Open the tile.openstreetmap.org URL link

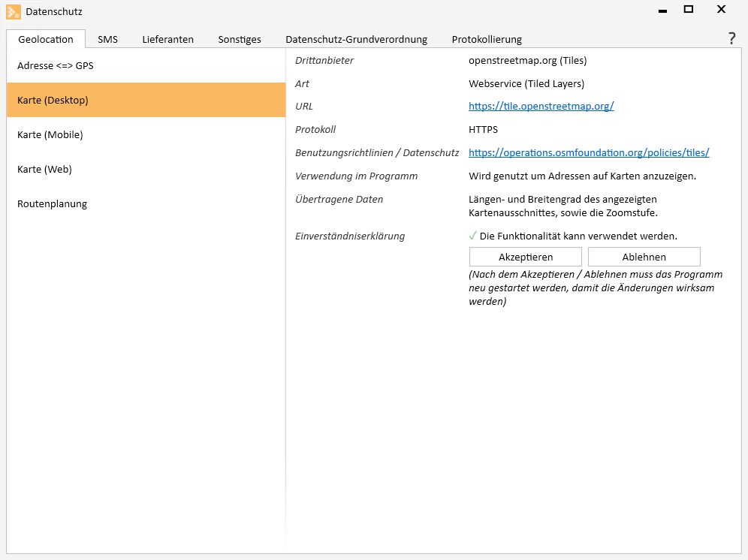(x=541, y=106)
